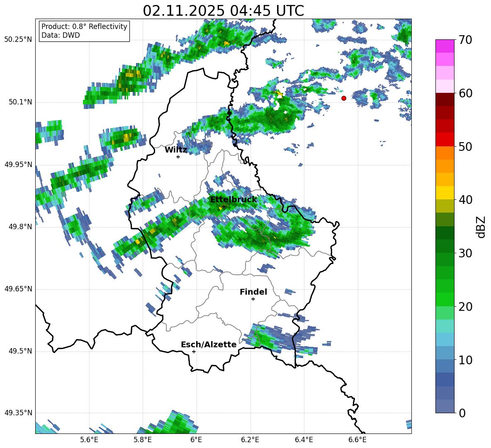
Task: Click the orange colorbar segment below 50
Action: (x=445, y=153)
